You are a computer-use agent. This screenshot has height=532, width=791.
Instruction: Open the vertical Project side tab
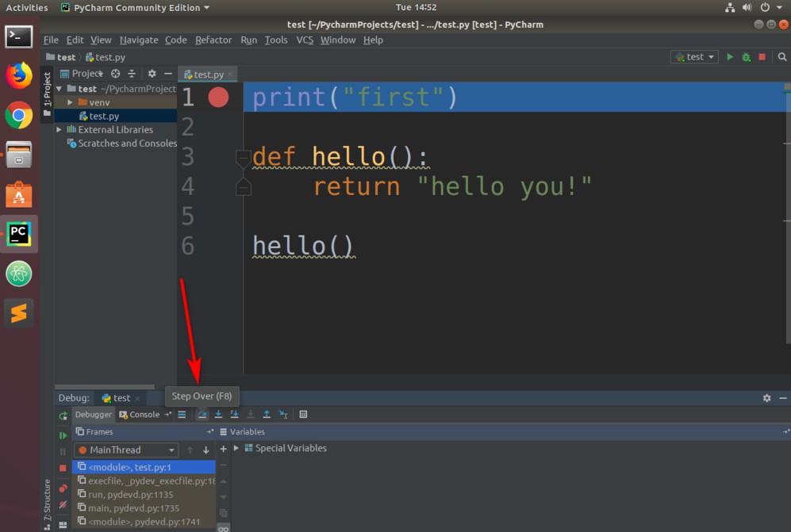47,94
